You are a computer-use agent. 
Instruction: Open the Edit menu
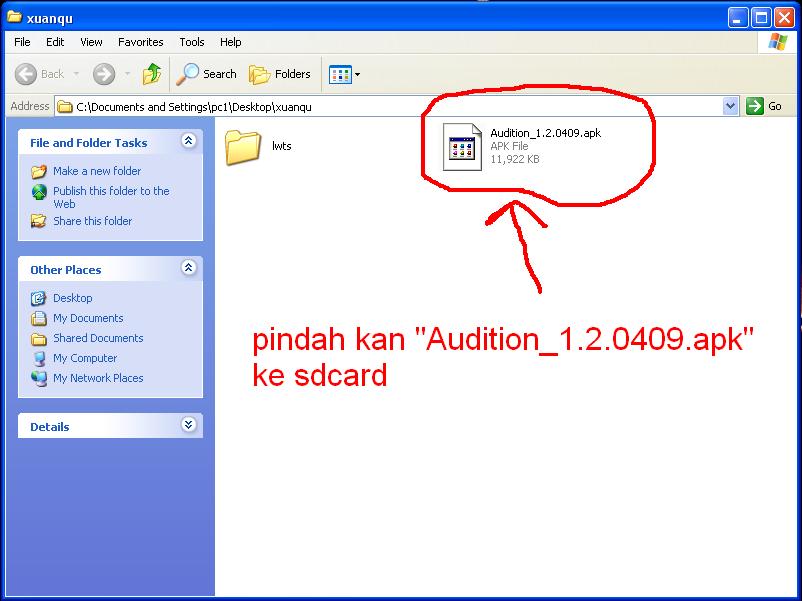pyautogui.click(x=55, y=42)
